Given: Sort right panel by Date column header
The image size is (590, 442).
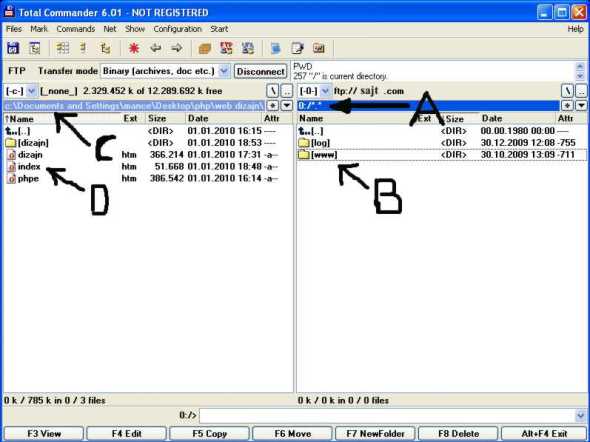Looking at the screenshot, I should 517,119.
